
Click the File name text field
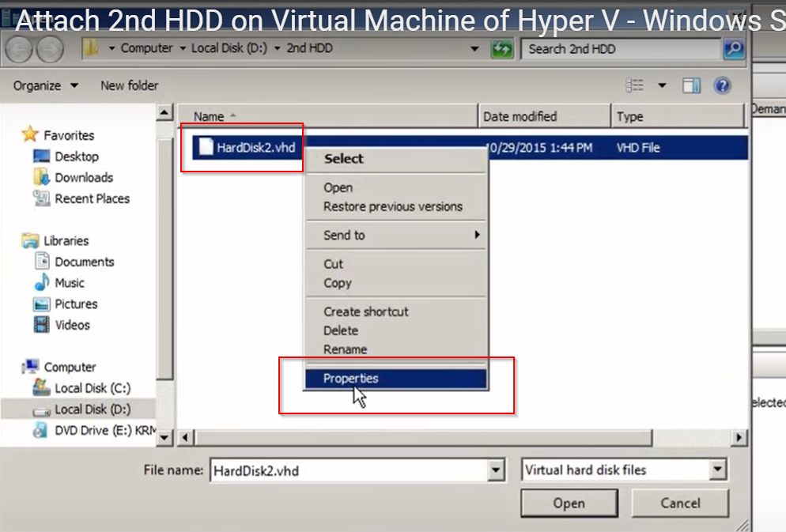[349, 470]
